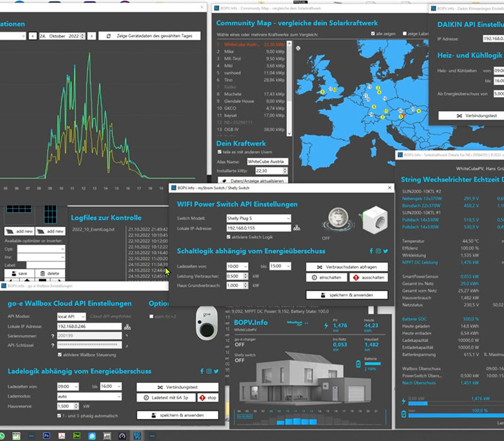Click the white myStrom switch cube image
The width and height of the screenshot is (504, 441).
pos(374,220)
